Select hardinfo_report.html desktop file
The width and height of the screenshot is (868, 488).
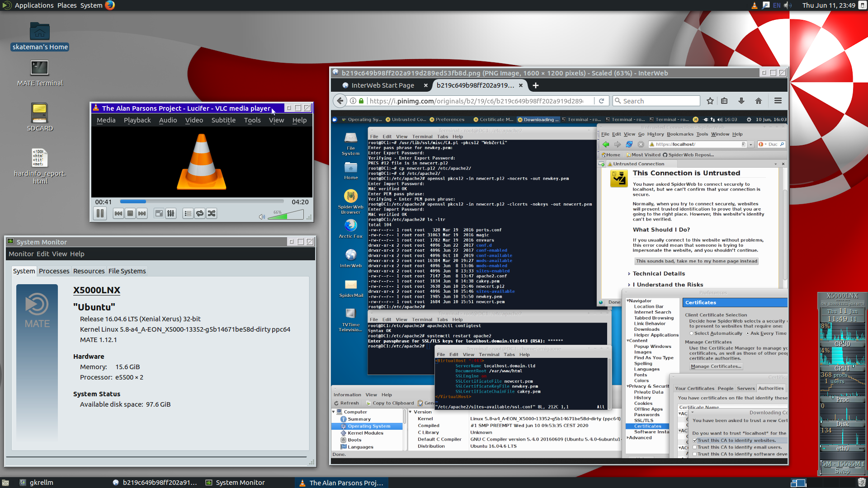pyautogui.click(x=40, y=166)
